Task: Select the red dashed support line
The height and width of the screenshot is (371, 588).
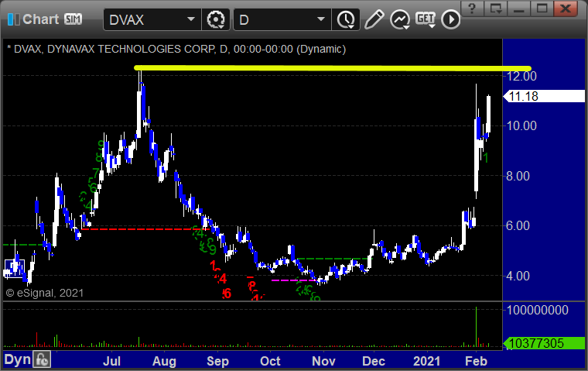Action: (145, 229)
